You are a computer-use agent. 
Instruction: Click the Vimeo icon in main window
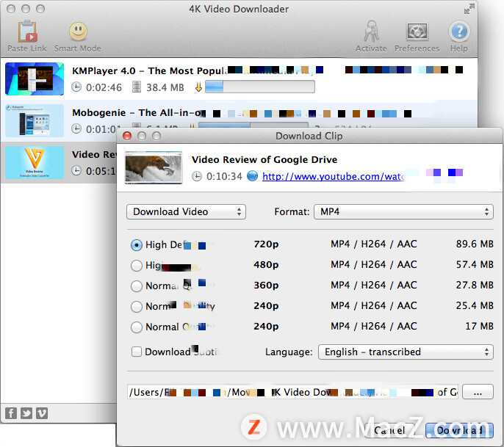click(42, 413)
